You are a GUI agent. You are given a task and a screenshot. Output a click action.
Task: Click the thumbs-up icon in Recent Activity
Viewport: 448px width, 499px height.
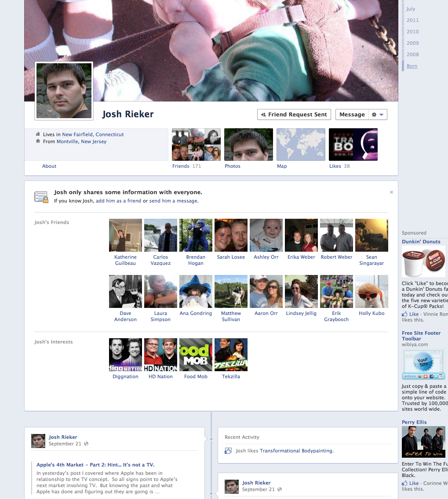tap(228, 451)
